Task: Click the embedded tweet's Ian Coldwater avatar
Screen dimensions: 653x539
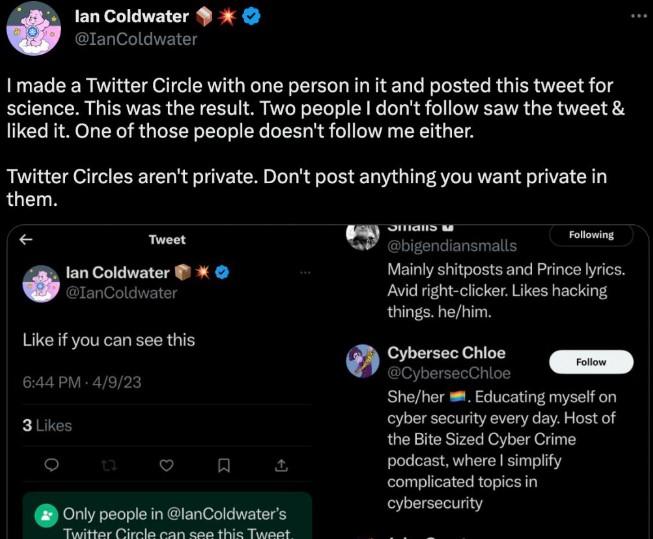Action: pyautogui.click(x=41, y=283)
